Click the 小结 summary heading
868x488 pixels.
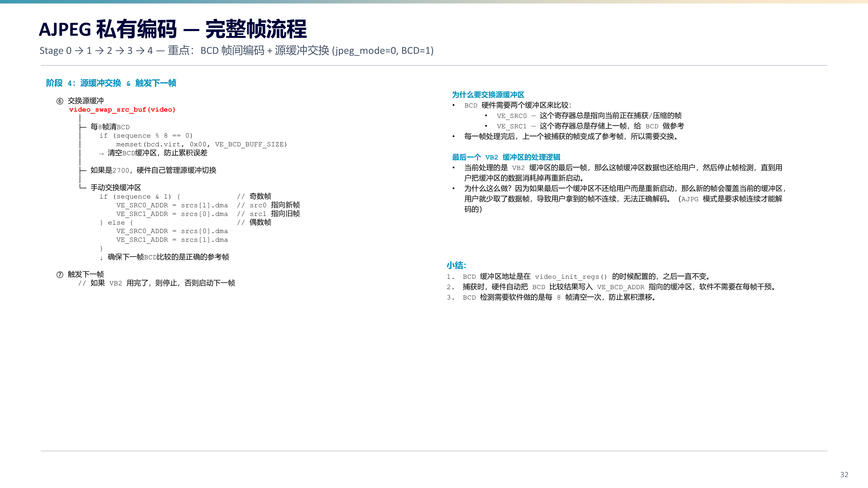pyautogui.click(x=456, y=265)
